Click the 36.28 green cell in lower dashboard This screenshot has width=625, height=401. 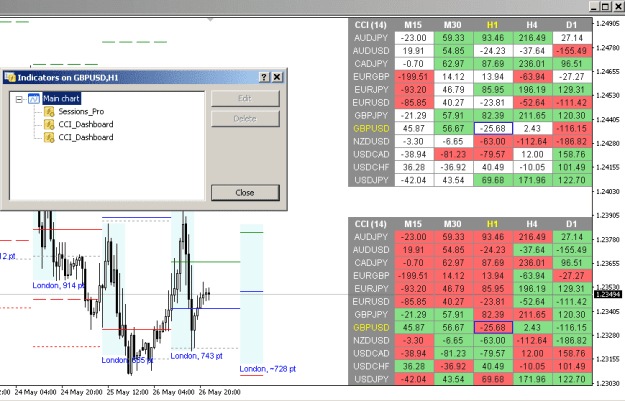(414, 366)
